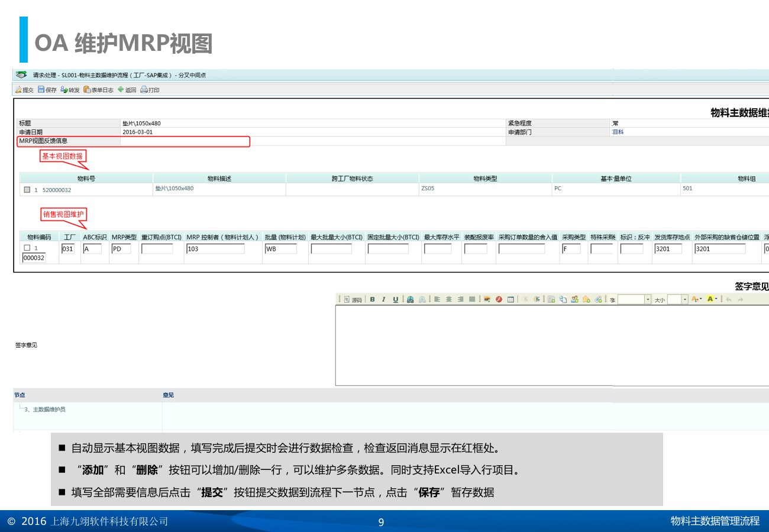Insert Flash object in editor toolbar
Image resolution: width=769 pixels, height=532 pixels.
coord(499,300)
